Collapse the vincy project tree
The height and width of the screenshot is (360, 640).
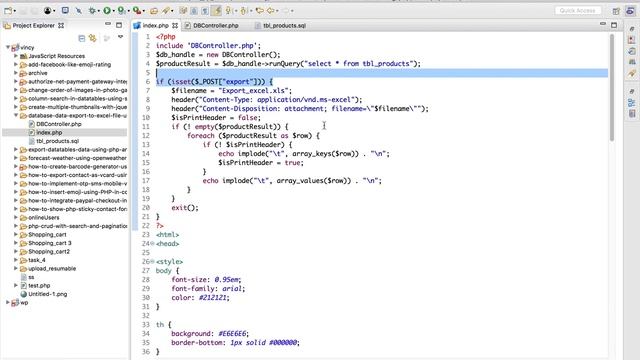tap(8, 47)
